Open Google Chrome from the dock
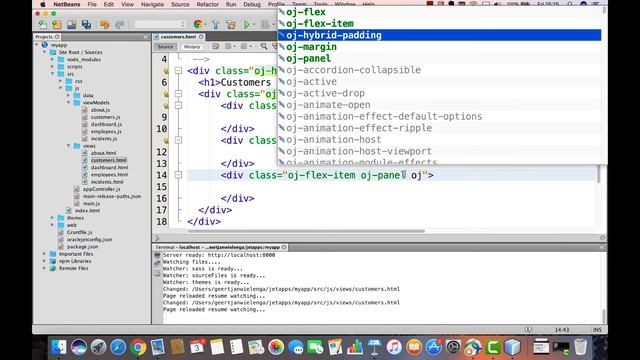Viewport: 640px width, 360px height. pyautogui.click(x=138, y=347)
